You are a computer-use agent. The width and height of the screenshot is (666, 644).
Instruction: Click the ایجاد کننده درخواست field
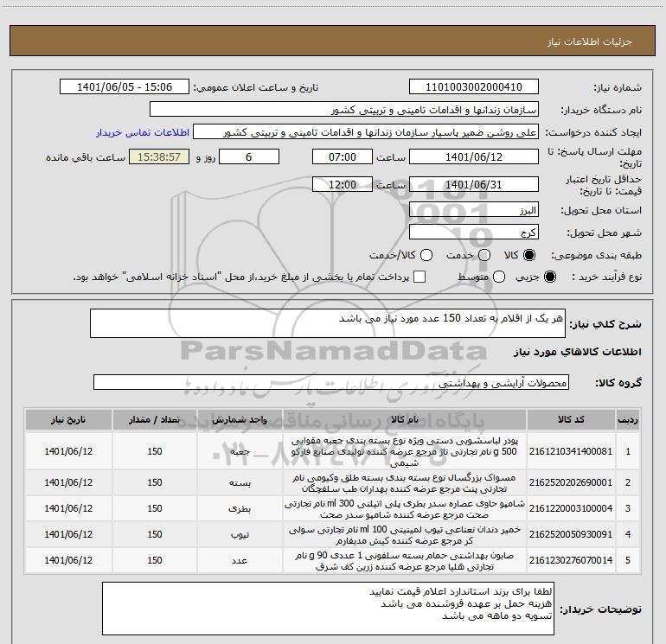tap(366, 132)
